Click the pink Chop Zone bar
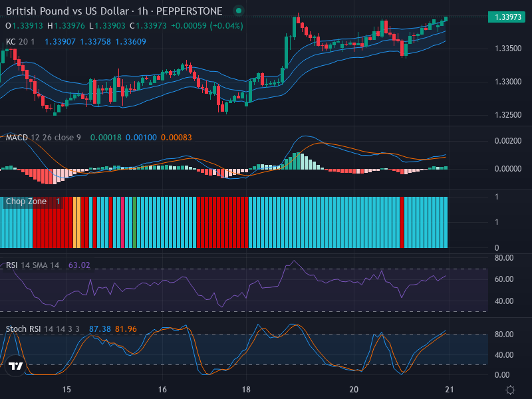 (x=123, y=222)
